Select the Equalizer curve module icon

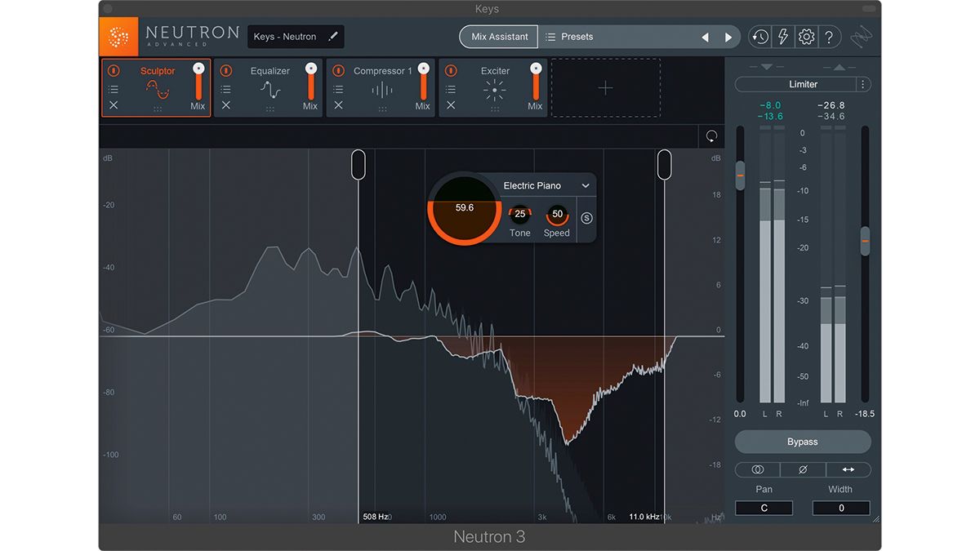[270, 90]
